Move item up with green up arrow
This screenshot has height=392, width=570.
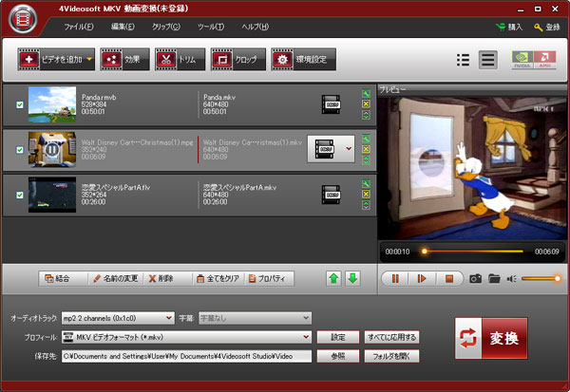(333, 279)
